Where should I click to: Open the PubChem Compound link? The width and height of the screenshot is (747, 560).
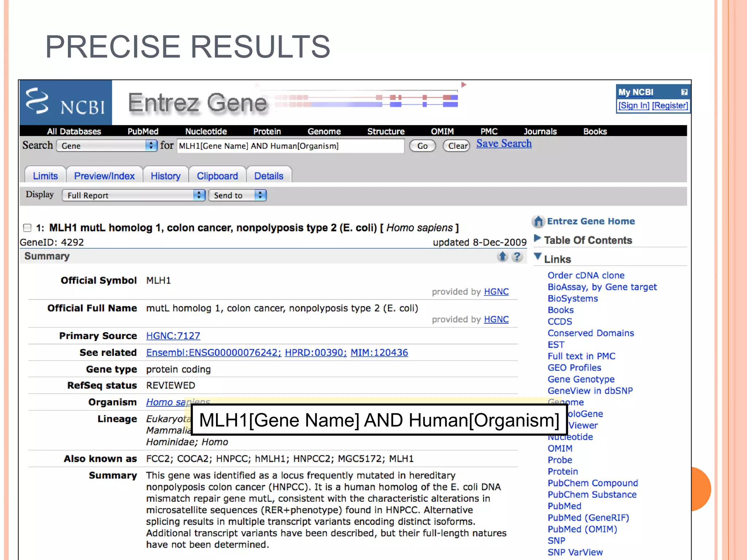pos(593,483)
